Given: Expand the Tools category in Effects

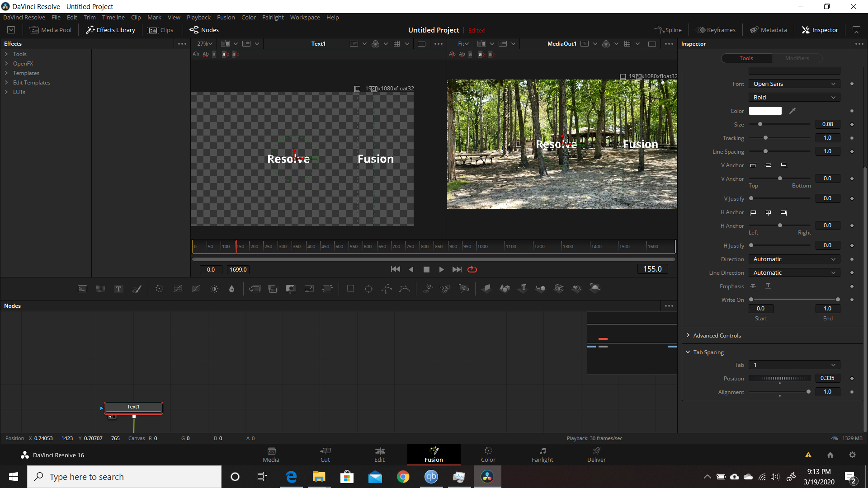Looking at the screenshot, I should 6,54.
